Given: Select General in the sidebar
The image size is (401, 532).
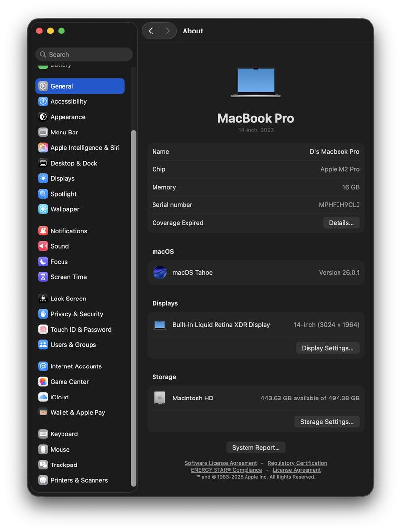Looking at the screenshot, I should 62,86.
